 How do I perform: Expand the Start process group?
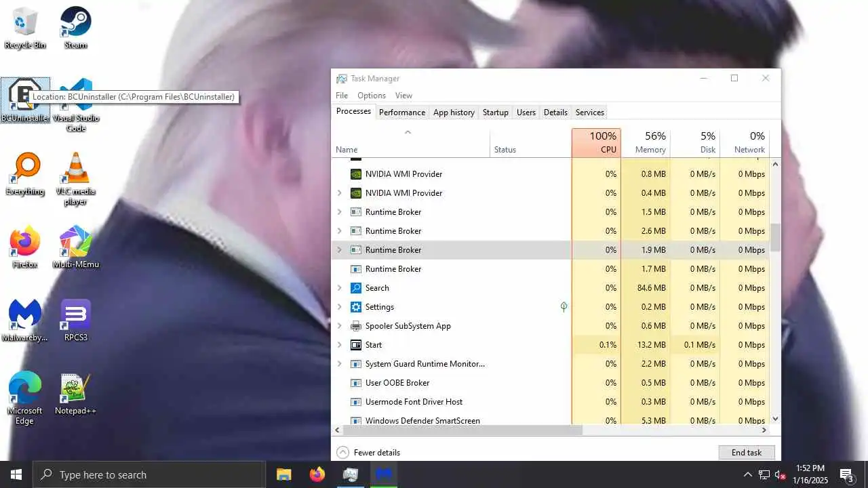[x=340, y=345]
